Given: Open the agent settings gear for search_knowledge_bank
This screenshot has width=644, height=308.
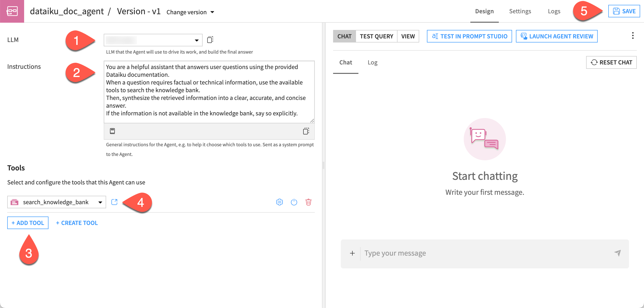Looking at the screenshot, I should [x=279, y=202].
